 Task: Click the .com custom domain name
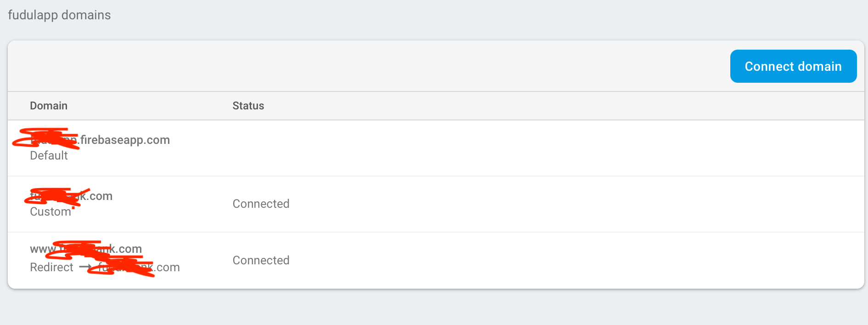click(71, 195)
